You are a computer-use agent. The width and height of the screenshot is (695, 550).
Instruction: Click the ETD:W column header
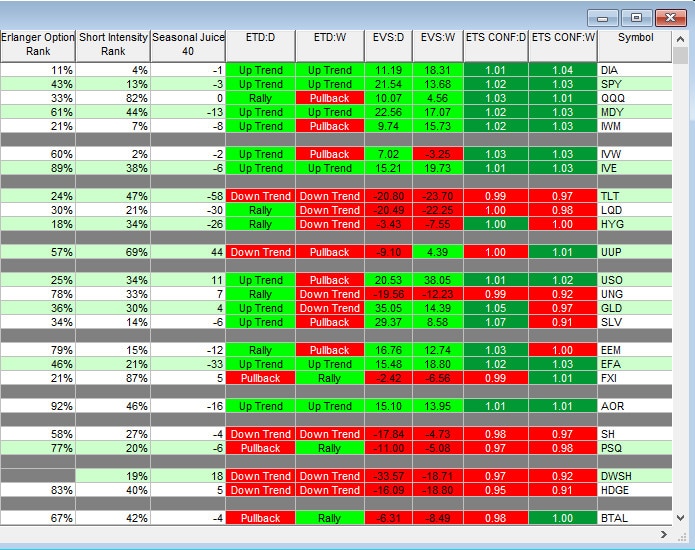coord(330,46)
